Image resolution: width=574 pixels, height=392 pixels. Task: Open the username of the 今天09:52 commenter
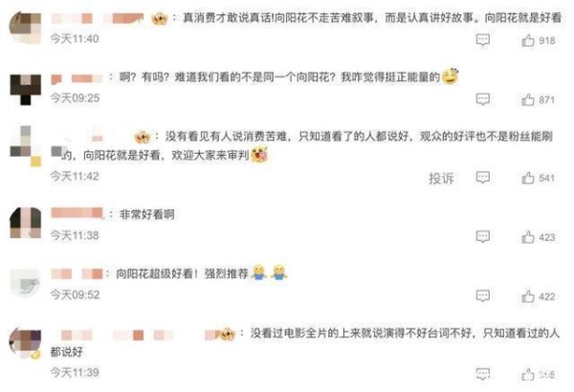click(x=77, y=273)
